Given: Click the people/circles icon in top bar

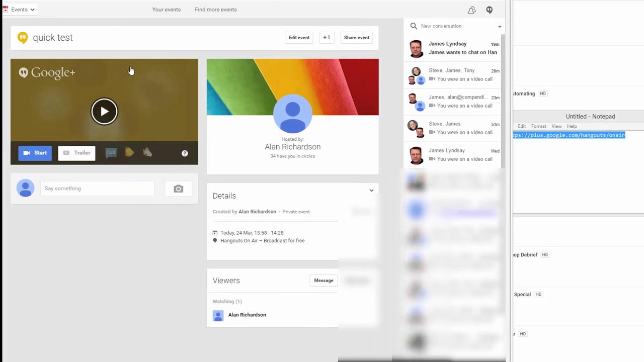Looking at the screenshot, I should 471,10.
